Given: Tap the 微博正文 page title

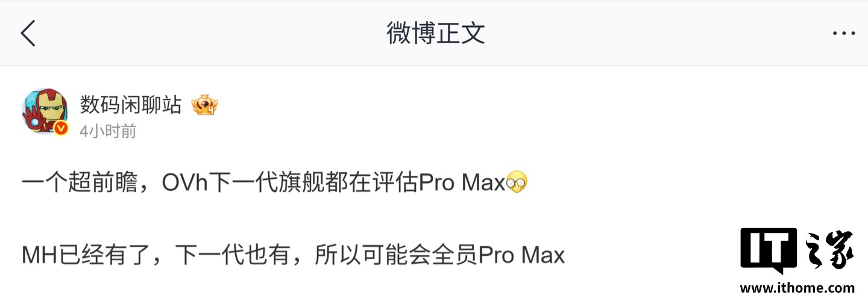Looking at the screenshot, I should 436,33.
